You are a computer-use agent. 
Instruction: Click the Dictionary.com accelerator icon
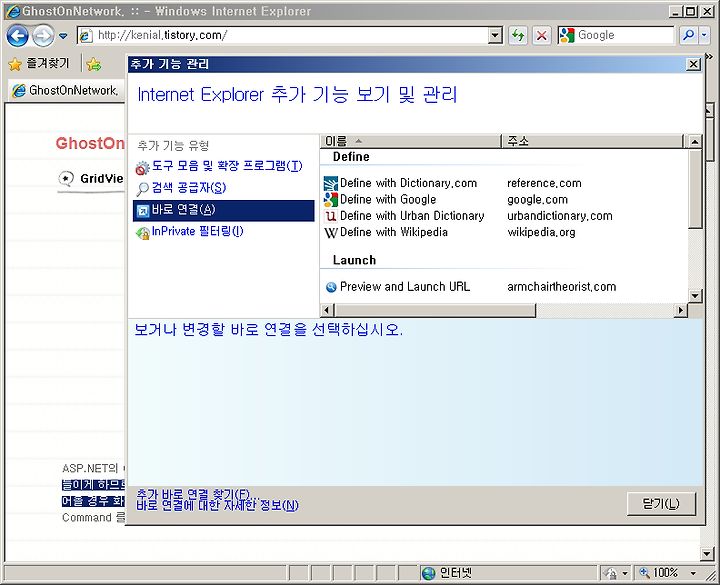tap(331, 183)
